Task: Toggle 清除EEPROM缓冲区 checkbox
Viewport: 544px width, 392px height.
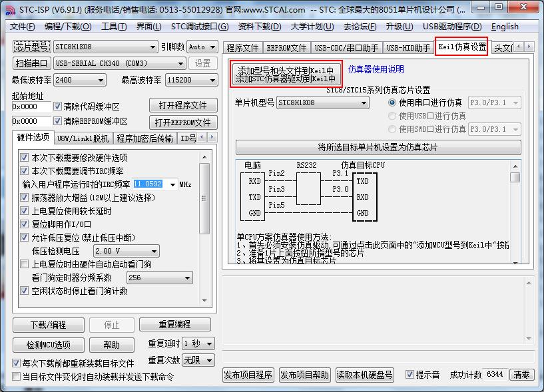Action: click(x=57, y=120)
